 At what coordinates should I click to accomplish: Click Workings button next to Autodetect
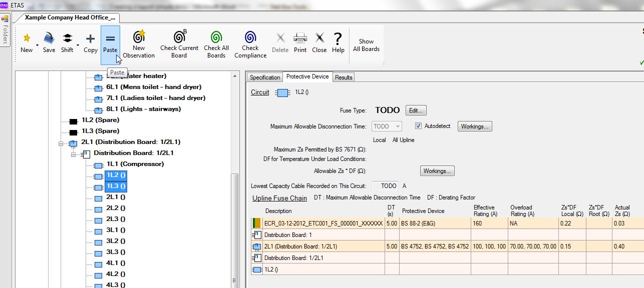tap(475, 126)
